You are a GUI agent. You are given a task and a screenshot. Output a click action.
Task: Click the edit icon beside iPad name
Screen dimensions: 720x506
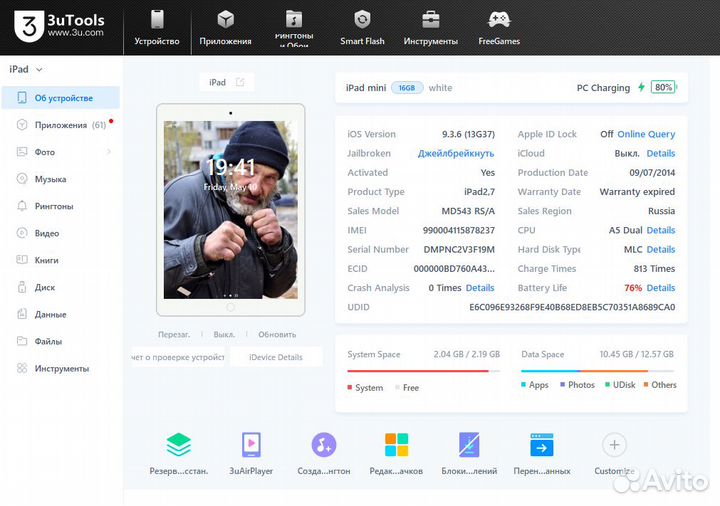point(240,82)
